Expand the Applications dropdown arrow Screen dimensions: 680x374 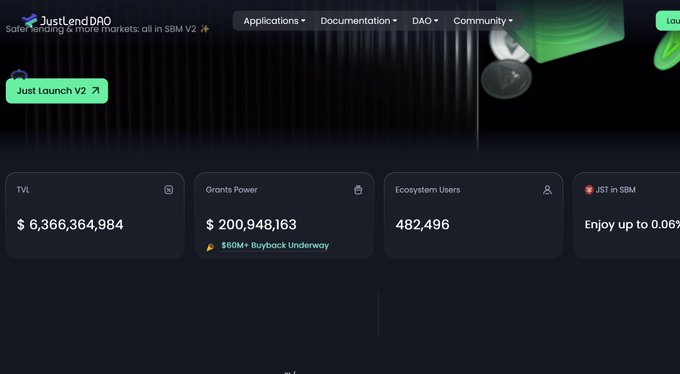[x=303, y=21]
